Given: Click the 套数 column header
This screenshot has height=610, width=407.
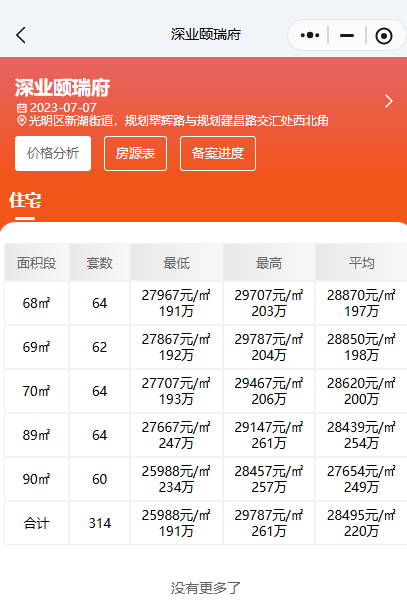Looking at the screenshot, I should pos(100,263).
